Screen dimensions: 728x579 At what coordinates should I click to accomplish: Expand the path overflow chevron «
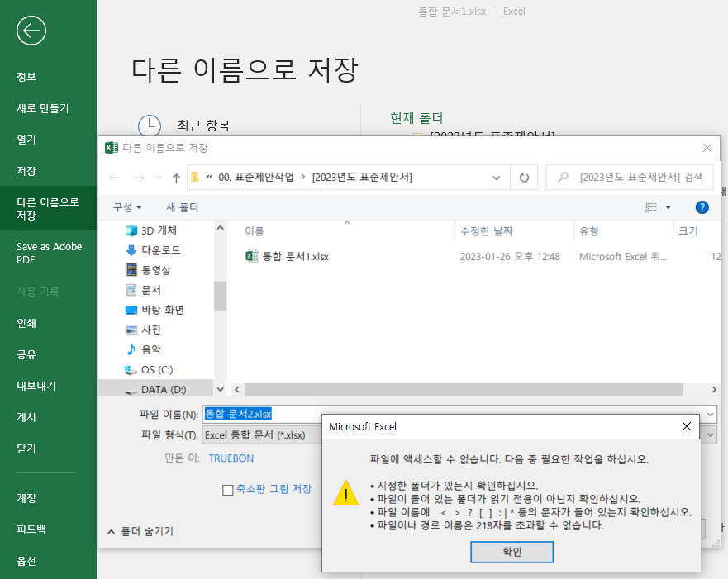(210, 177)
